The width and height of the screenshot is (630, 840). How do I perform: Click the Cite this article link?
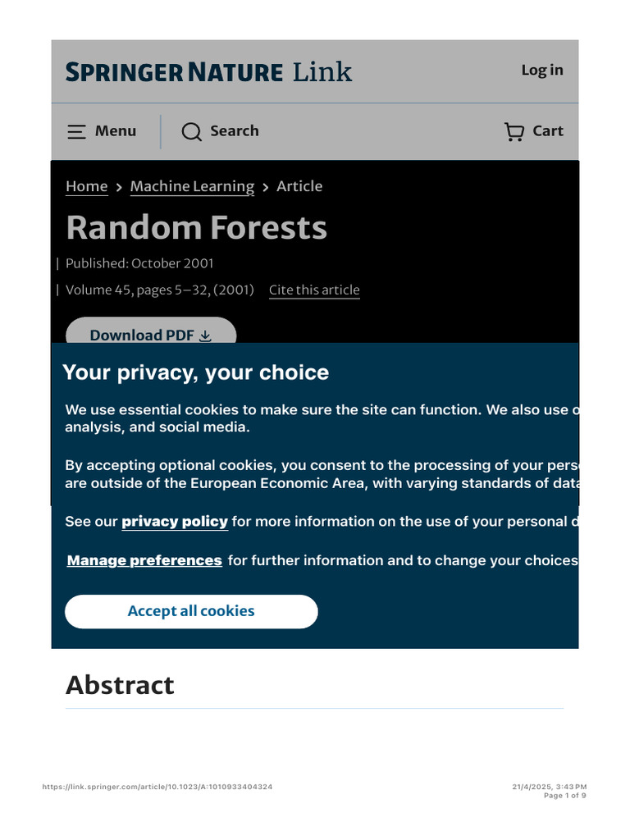(314, 290)
